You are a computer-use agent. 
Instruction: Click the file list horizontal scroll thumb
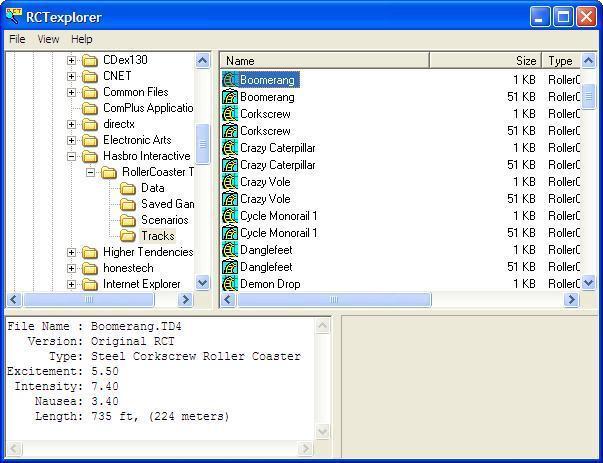point(334,299)
